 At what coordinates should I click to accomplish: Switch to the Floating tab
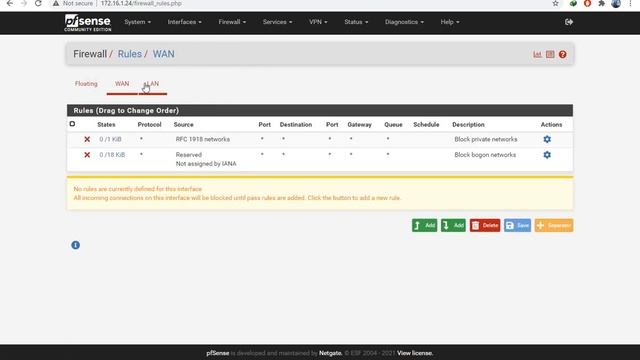(x=86, y=84)
